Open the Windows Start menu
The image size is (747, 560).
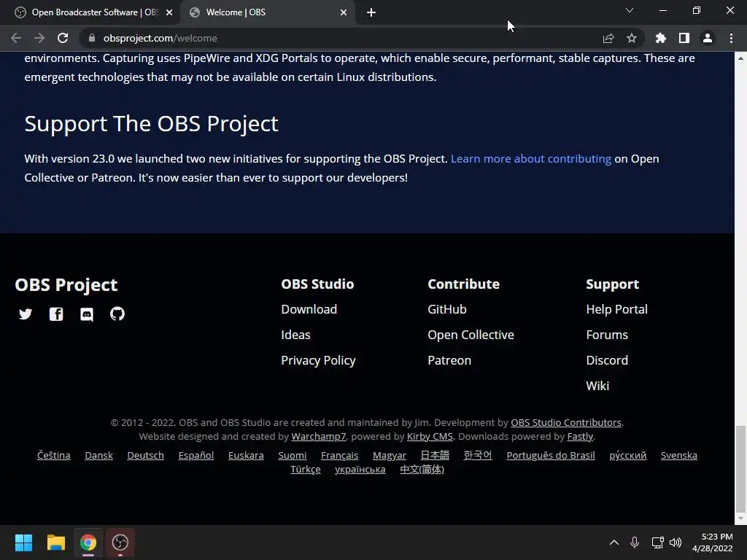(x=23, y=542)
